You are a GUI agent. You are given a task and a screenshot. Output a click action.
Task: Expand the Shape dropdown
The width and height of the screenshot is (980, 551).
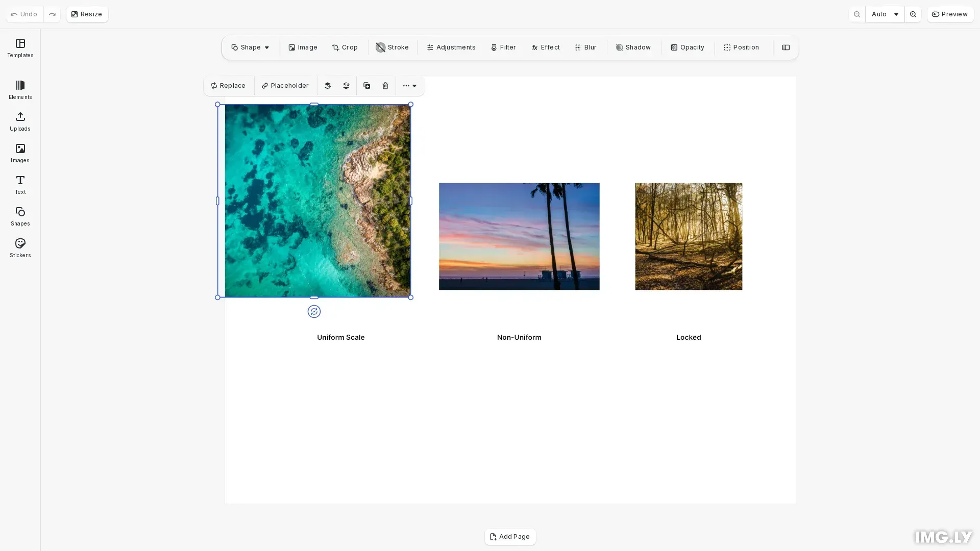[250, 47]
